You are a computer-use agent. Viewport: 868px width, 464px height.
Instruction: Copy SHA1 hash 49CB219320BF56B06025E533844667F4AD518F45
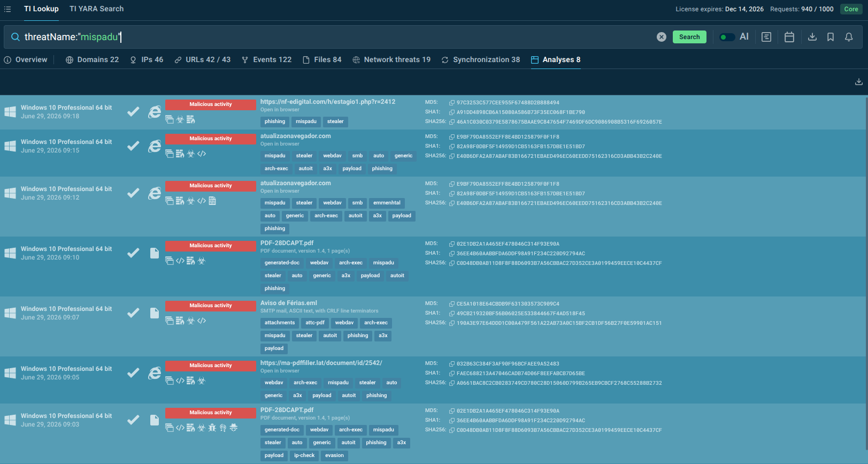coord(452,314)
